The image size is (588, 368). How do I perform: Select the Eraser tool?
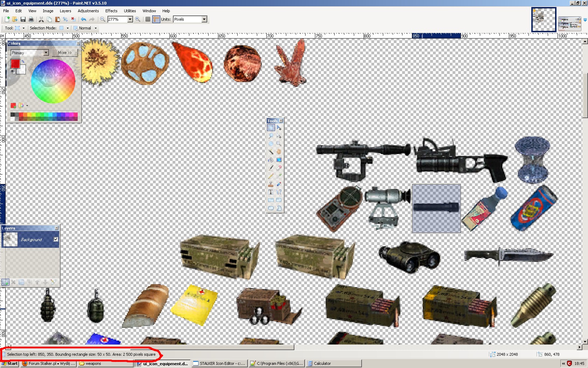279,168
